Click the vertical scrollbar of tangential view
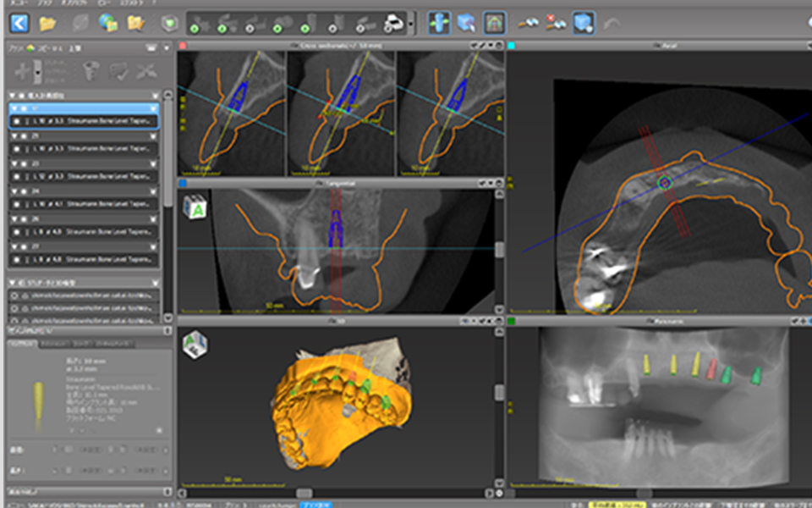Screen dimensions: 812x508 coord(499,250)
